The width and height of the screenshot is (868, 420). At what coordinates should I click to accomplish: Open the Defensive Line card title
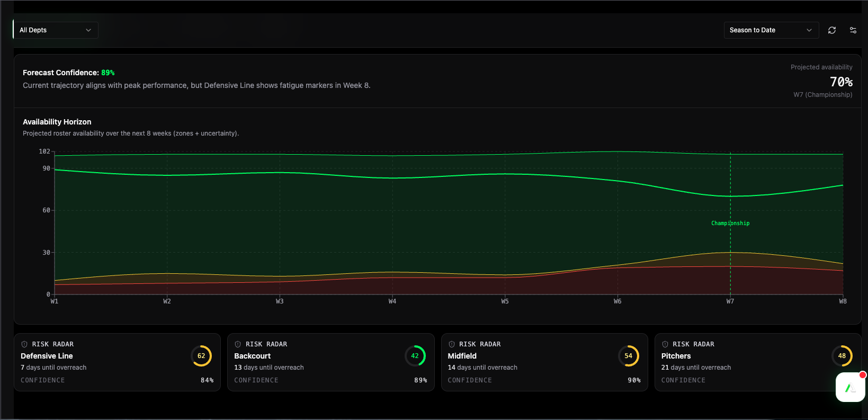pos(47,356)
